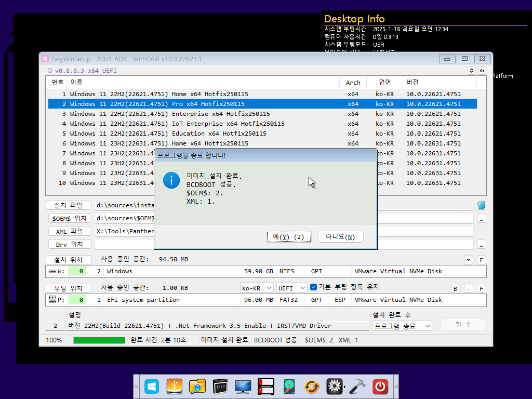Click the B button in the 부팅 위치 row
The image size is (532, 399).
[x=455, y=288]
